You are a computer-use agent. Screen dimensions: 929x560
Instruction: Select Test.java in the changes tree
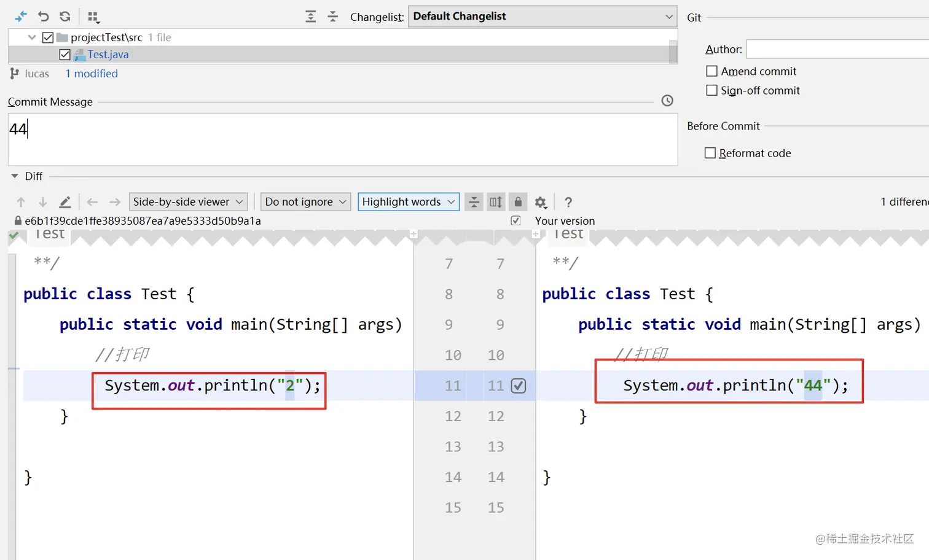[x=108, y=55]
